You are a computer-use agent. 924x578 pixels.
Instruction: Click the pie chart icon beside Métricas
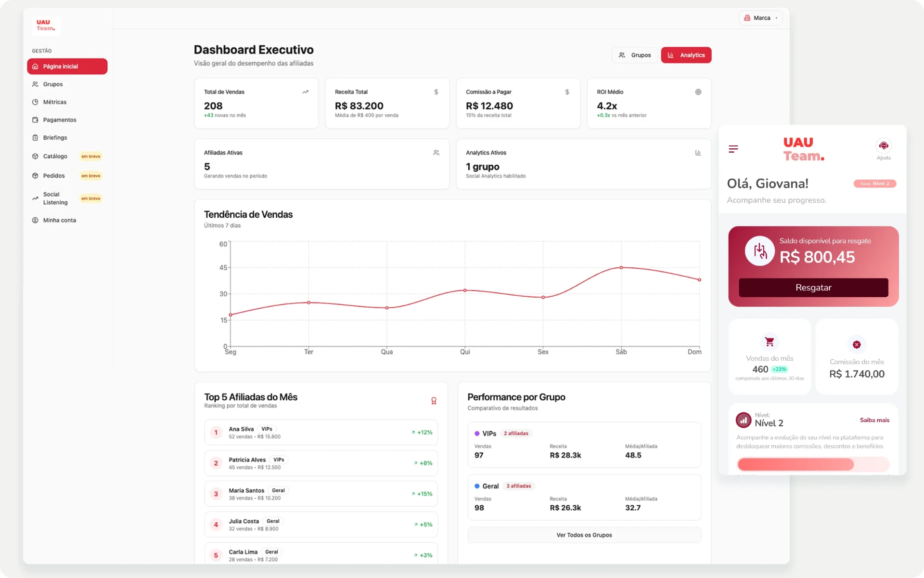(x=35, y=102)
